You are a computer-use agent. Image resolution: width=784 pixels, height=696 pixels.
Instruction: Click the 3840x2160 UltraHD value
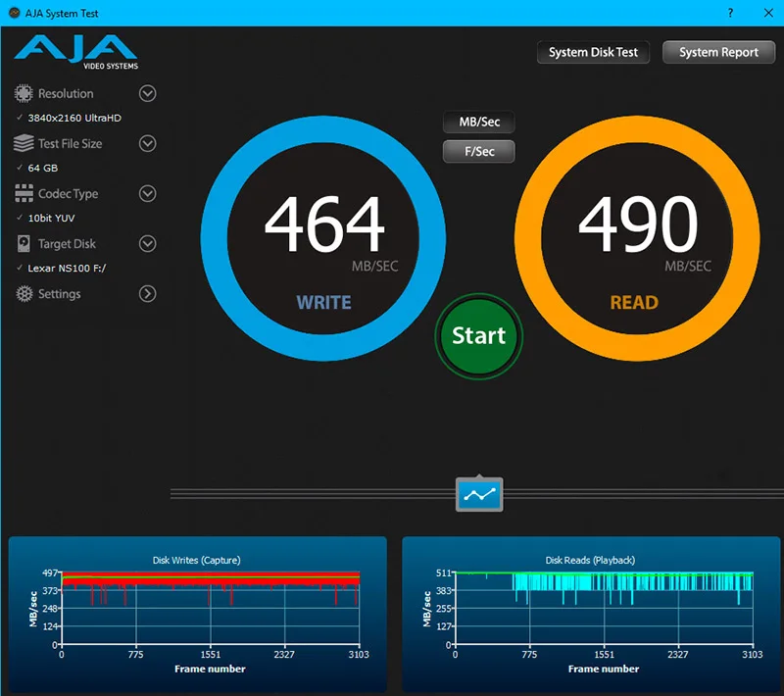(74, 118)
